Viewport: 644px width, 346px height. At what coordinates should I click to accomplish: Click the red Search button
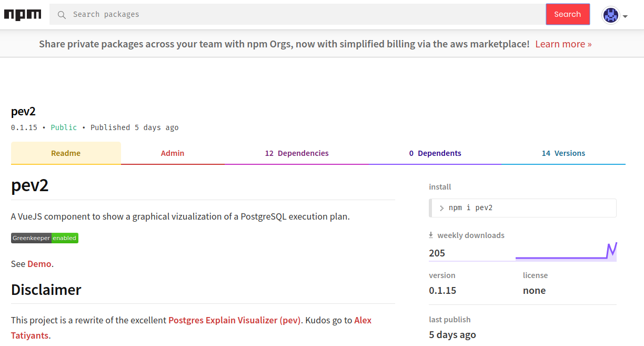tap(567, 14)
